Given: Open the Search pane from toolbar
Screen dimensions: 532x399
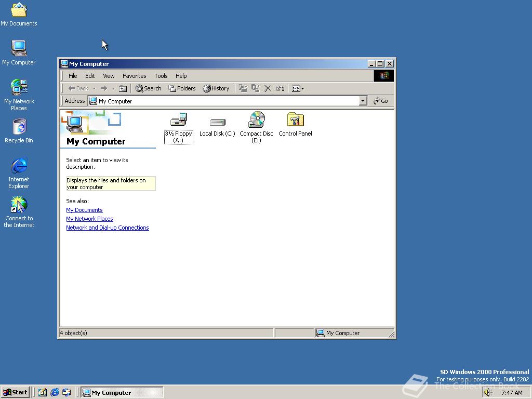Looking at the screenshot, I should (148, 88).
